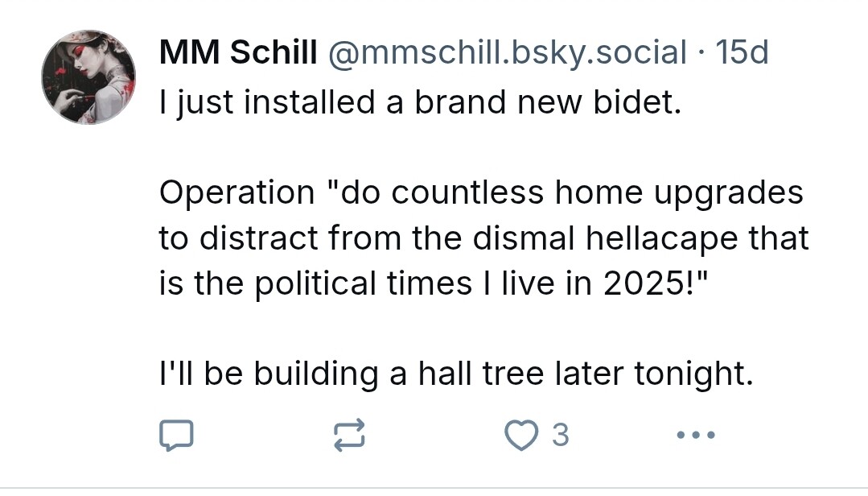868x496 pixels.
Task: Click the word "Operation" in the post
Action: click(x=237, y=194)
